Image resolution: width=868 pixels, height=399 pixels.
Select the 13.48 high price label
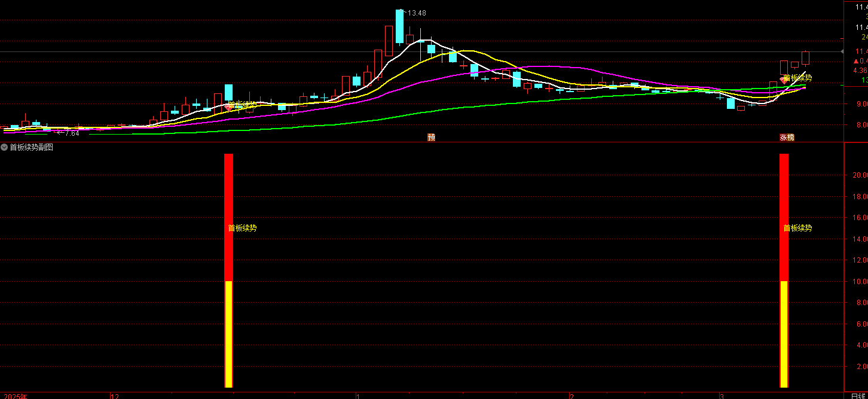point(417,13)
